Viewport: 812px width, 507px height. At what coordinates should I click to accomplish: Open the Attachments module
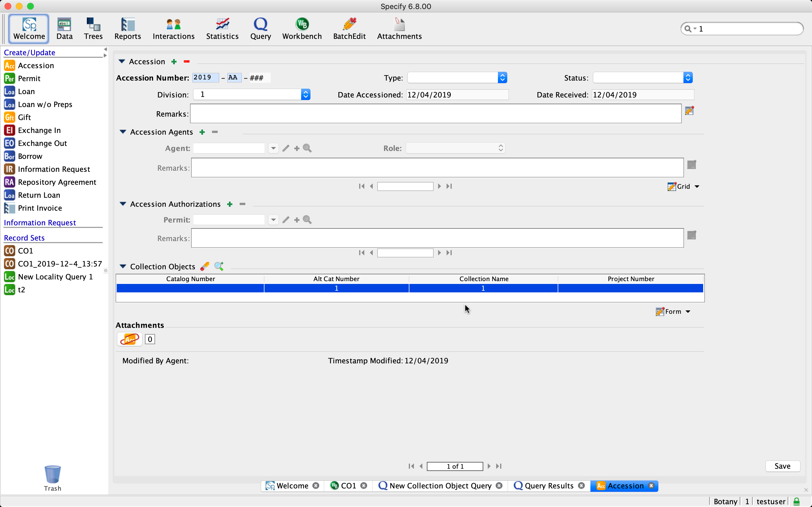(399, 28)
